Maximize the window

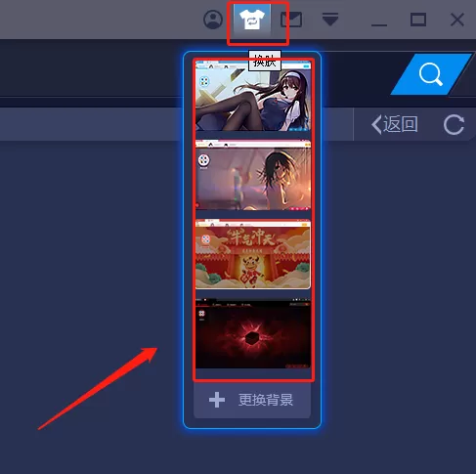tap(418, 20)
